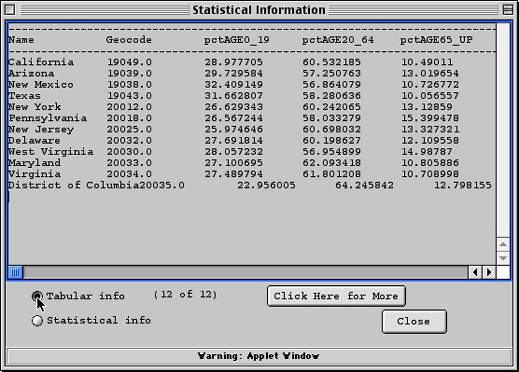Click the Statistical Information window title

[259, 10]
